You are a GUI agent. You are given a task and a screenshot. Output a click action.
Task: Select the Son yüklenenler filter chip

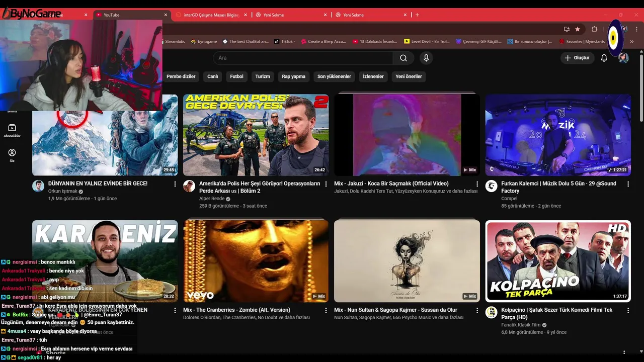coord(334,76)
